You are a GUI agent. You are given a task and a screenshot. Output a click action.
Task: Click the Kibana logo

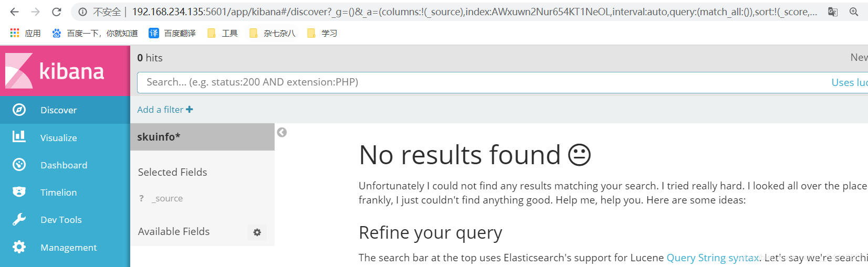coord(55,71)
